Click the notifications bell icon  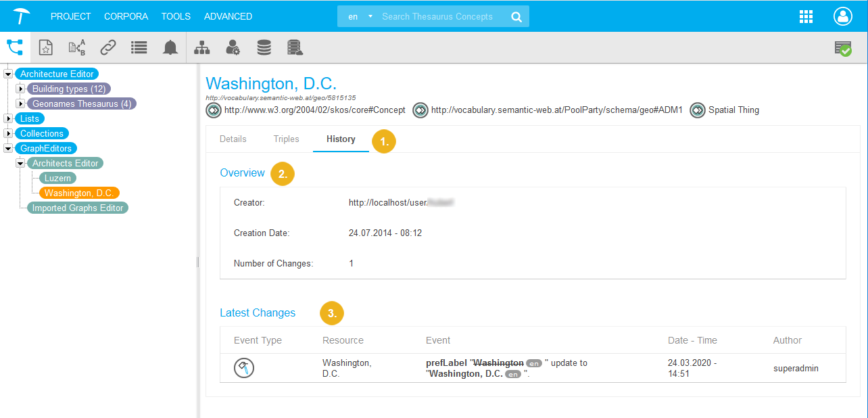(x=170, y=47)
